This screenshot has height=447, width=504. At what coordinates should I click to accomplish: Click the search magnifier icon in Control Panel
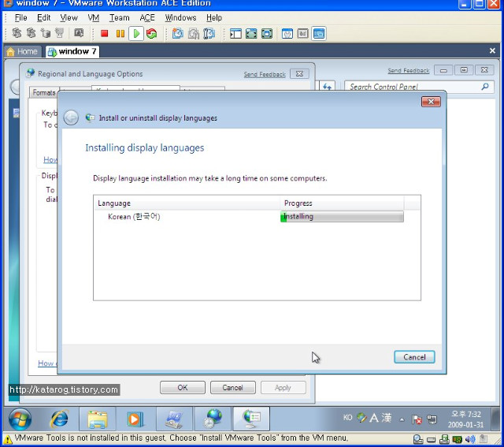[485, 86]
